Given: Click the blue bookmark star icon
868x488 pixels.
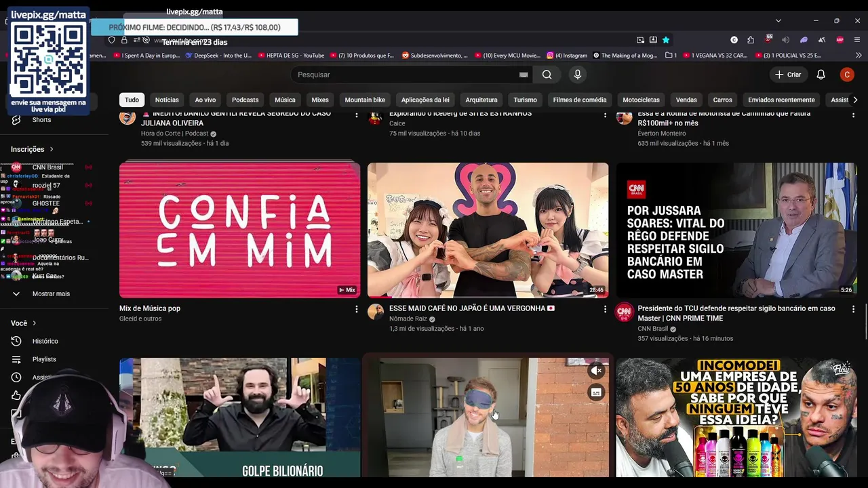Looking at the screenshot, I should [666, 40].
